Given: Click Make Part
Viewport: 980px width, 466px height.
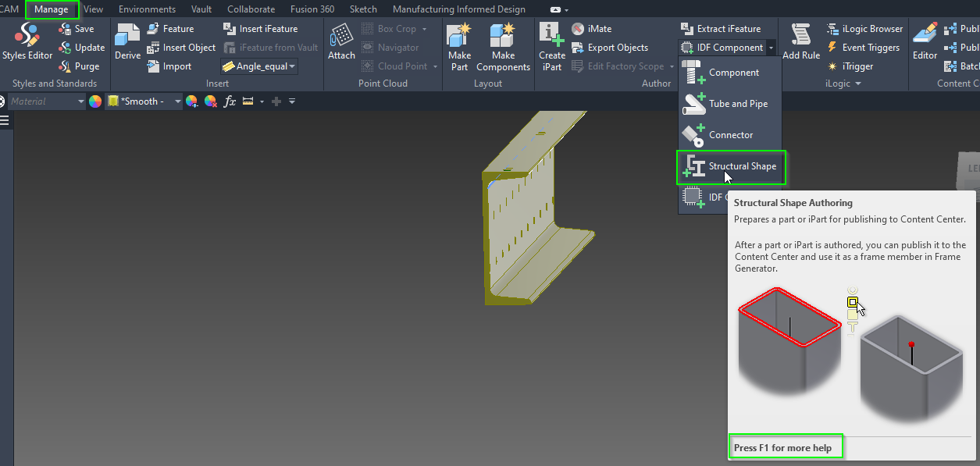Looking at the screenshot, I should pyautogui.click(x=459, y=47).
